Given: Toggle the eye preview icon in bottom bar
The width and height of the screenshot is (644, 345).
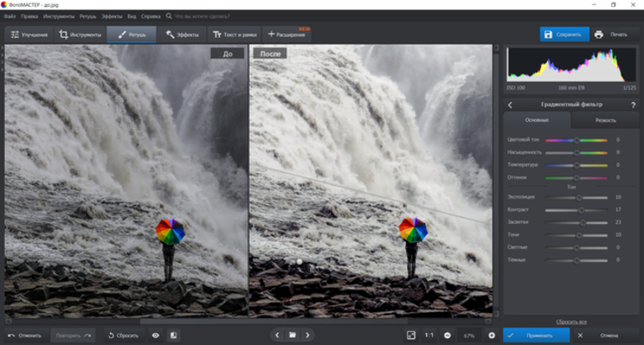Looking at the screenshot, I should (x=155, y=335).
